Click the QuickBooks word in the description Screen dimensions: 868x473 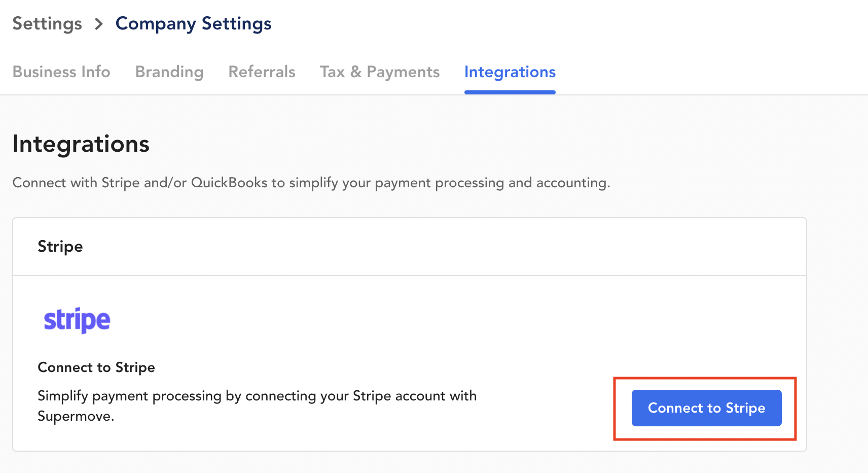229,183
